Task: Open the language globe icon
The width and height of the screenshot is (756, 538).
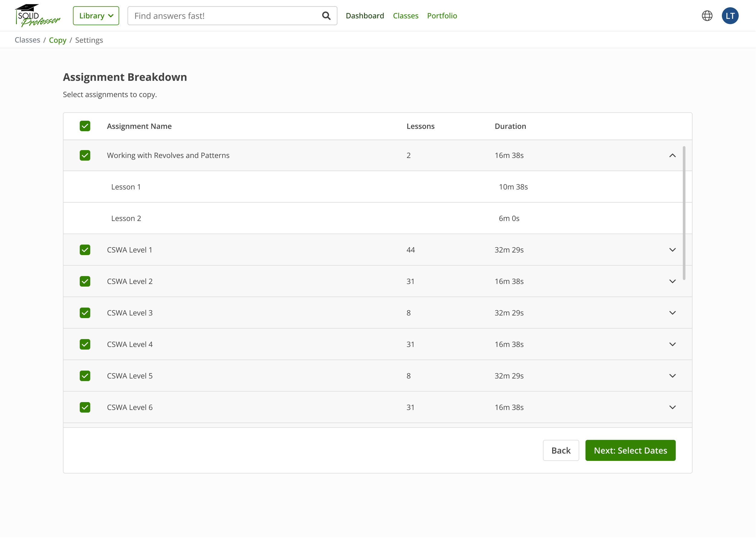Action: pyautogui.click(x=707, y=15)
